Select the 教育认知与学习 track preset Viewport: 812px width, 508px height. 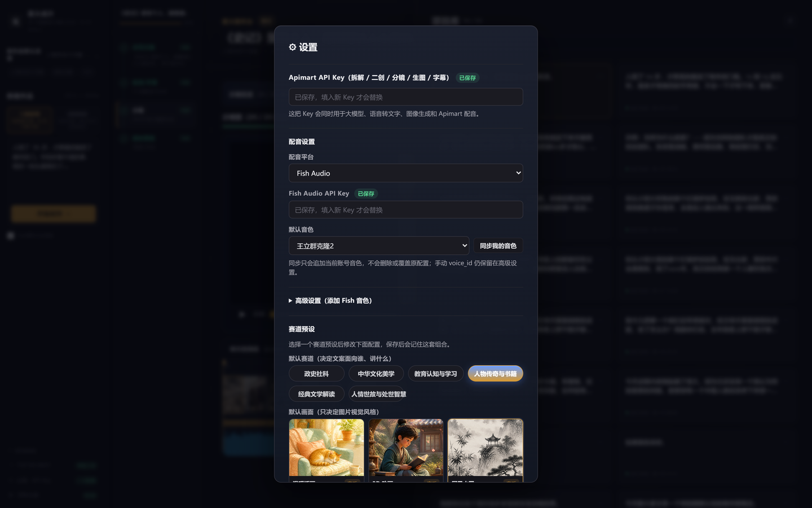click(x=436, y=374)
